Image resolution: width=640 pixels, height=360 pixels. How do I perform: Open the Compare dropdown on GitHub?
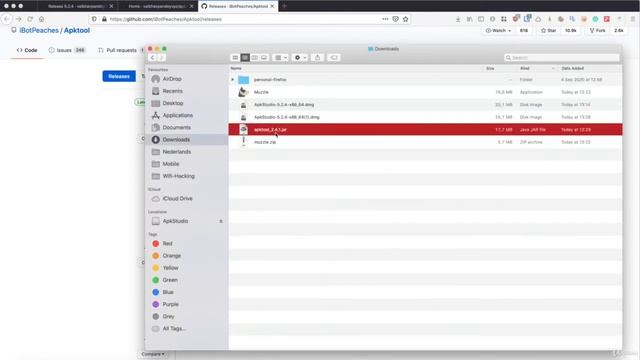153,354
